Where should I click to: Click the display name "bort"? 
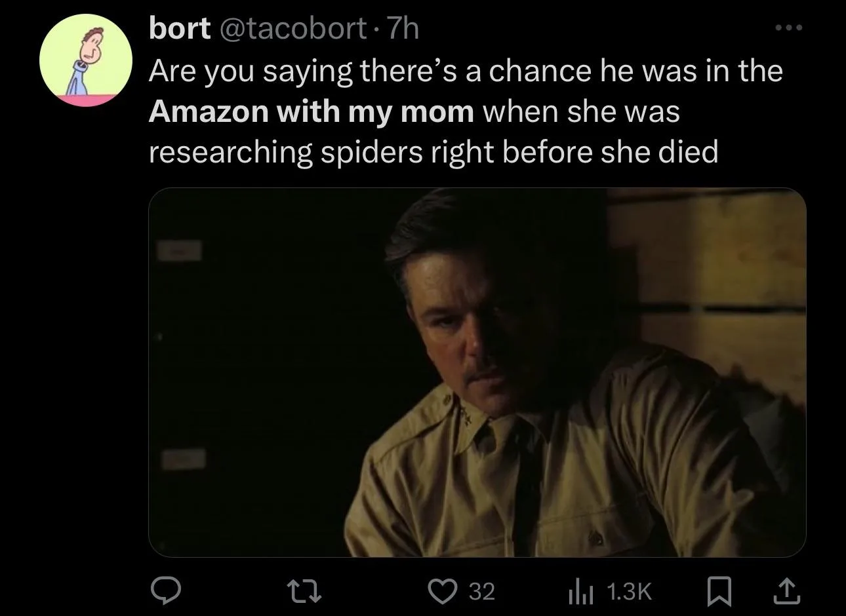pos(180,28)
